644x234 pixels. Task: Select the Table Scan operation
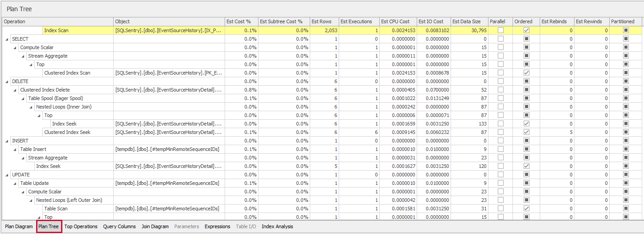click(x=56, y=209)
